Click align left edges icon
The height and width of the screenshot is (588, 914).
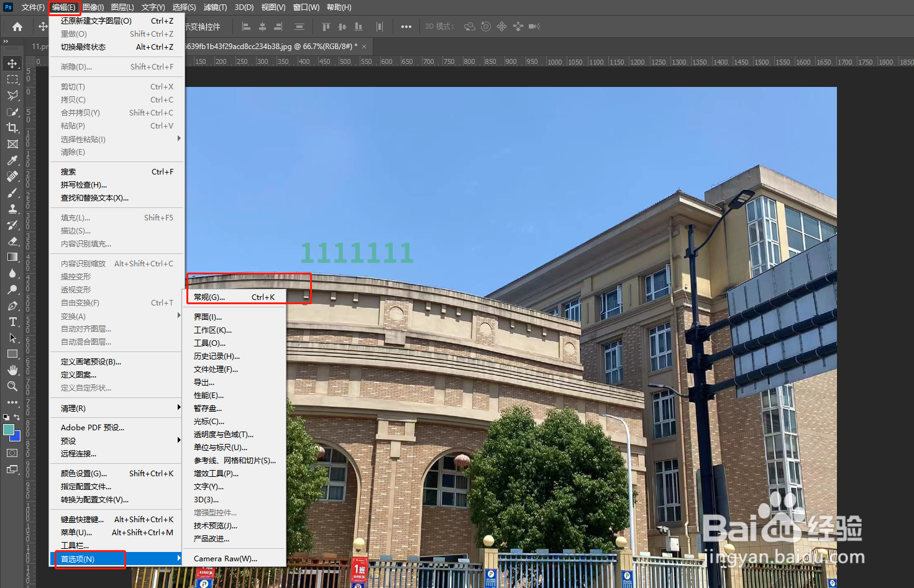pos(246,27)
